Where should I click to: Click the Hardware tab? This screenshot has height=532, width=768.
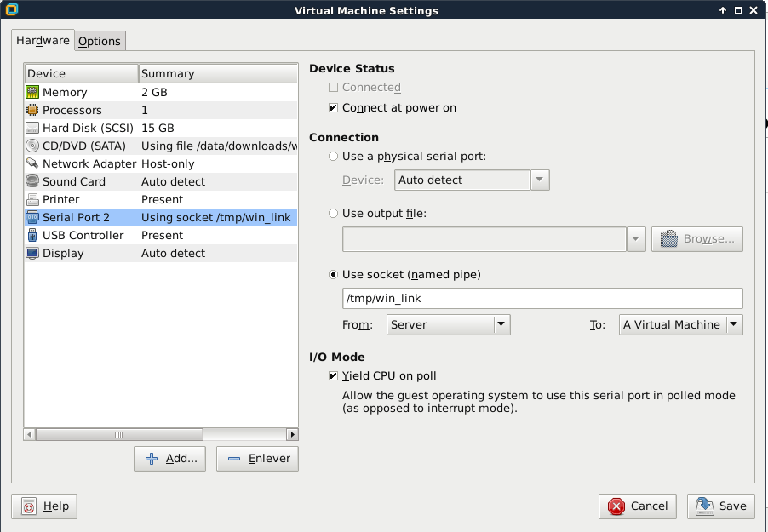(x=43, y=40)
